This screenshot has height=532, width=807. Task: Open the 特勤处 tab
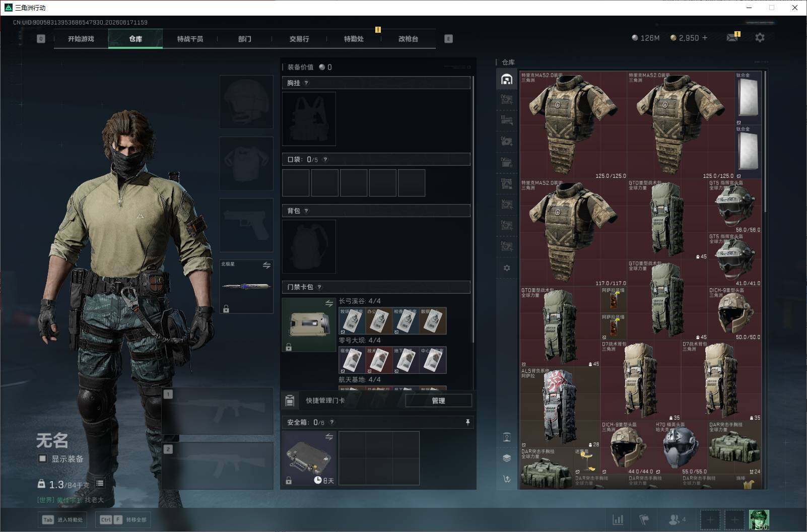point(354,39)
